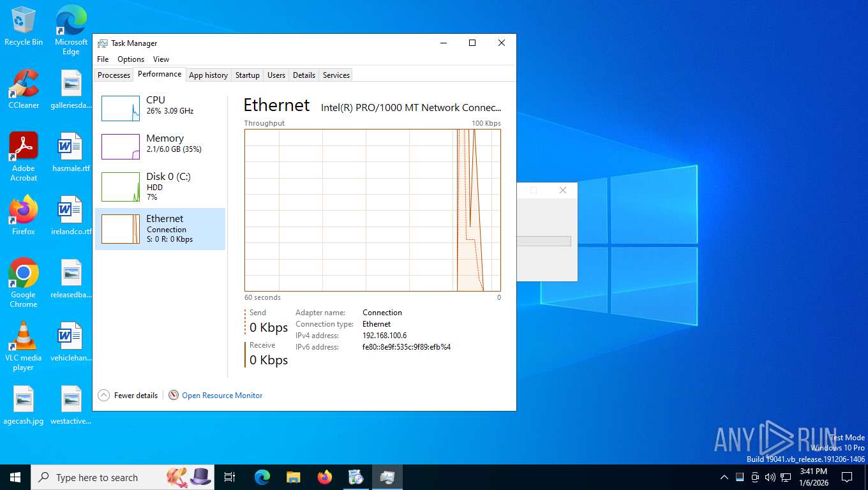
Task: Select the Disk 0 (C:) item
Action: (x=160, y=186)
